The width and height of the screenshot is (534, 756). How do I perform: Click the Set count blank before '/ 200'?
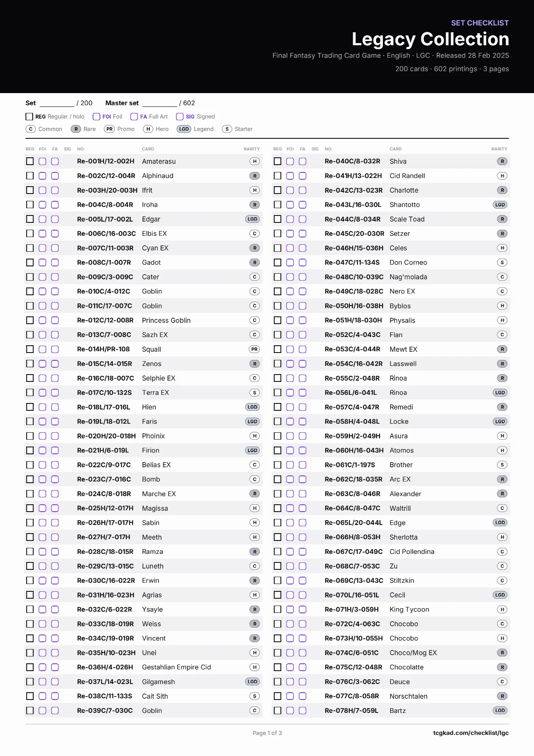(57, 103)
